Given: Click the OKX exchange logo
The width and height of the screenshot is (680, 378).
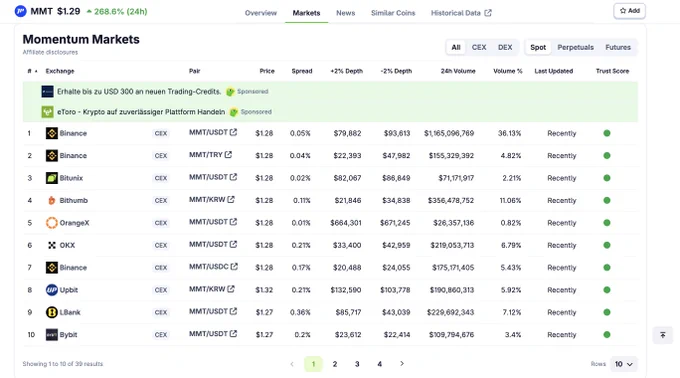Looking at the screenshot, I should coord(52,245).
